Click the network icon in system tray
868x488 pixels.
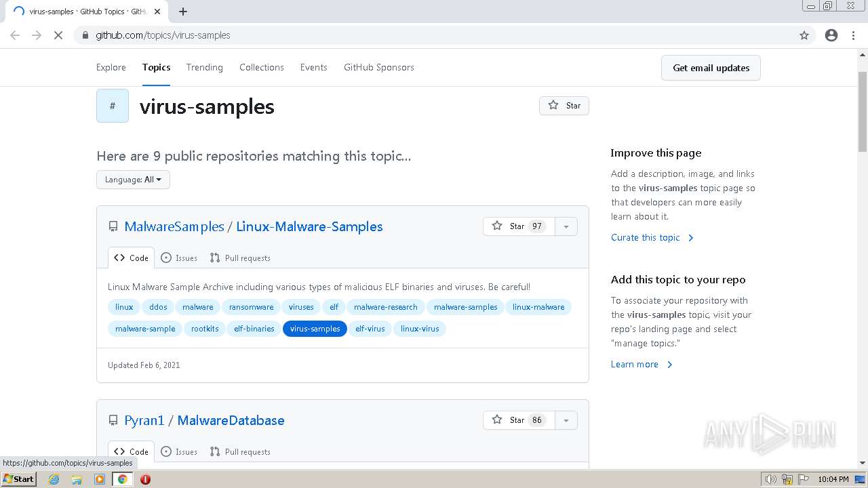tap(787, 479)
